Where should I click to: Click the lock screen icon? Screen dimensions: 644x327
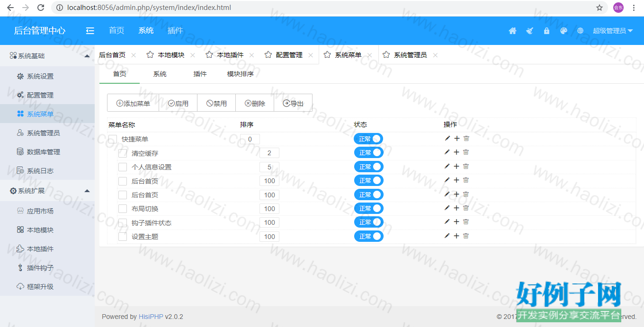546,31
